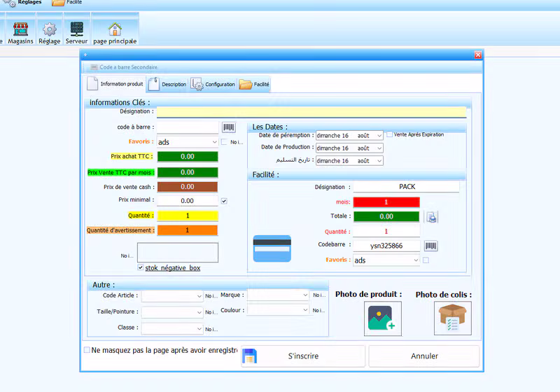
Task: Expand the Taille/Pointure dropdown
Action: (x=199, y=312)
